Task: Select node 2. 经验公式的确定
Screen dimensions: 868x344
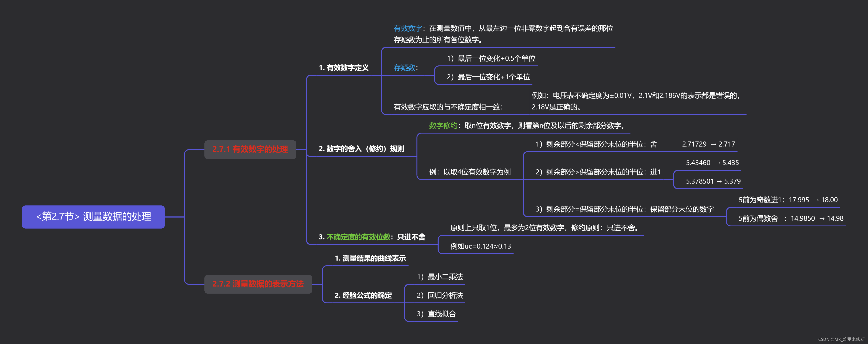Action: pos(363,295)
